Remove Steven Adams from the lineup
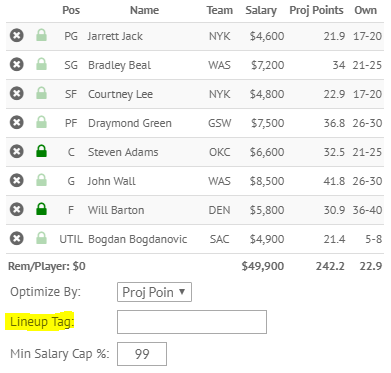391x373 pixels. 17,151
